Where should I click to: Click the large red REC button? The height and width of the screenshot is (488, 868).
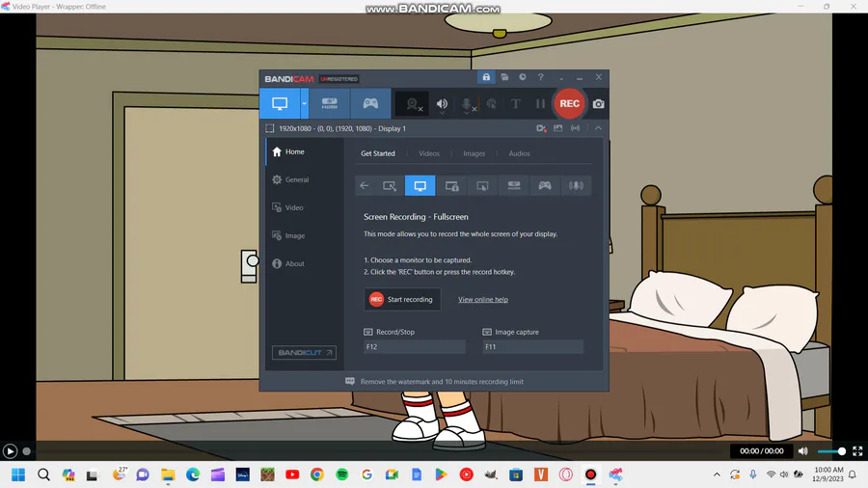point(569,103)
